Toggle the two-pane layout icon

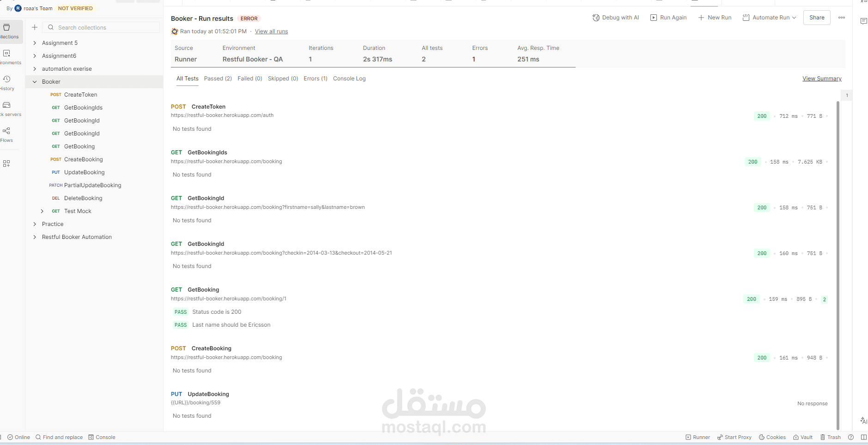[863, 437]
